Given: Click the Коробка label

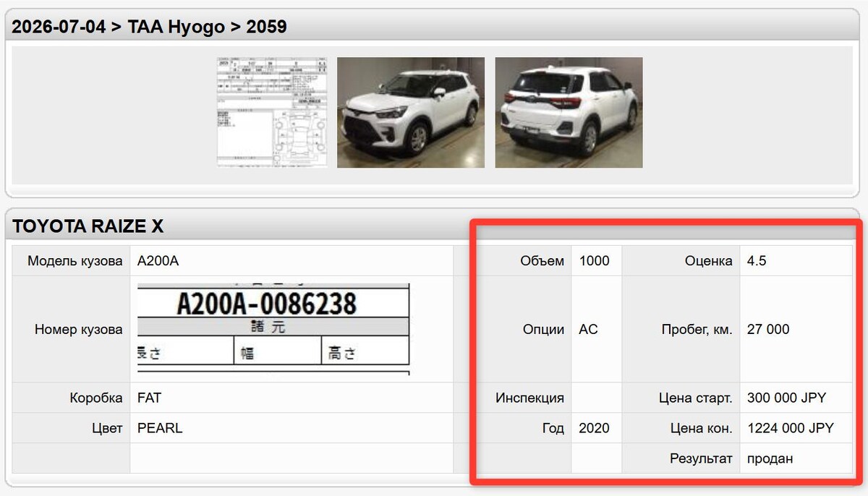Looking at the screenshot, I should coord(96,398).
